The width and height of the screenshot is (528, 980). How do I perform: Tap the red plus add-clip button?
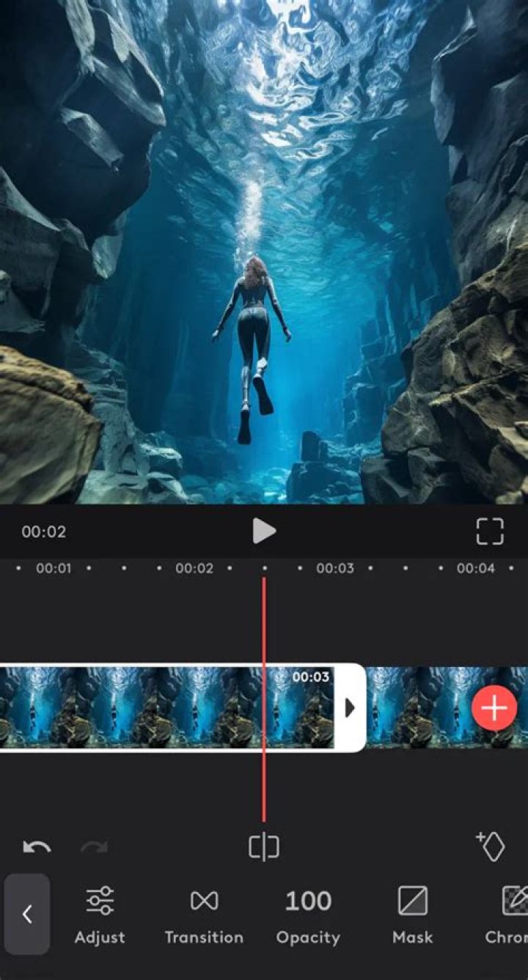click(494, 708)
